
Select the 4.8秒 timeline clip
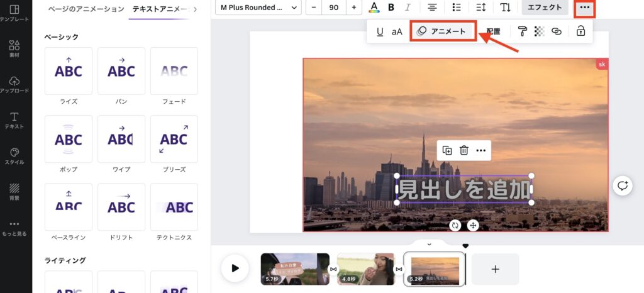pyautogui.click(x=365, y=269)
